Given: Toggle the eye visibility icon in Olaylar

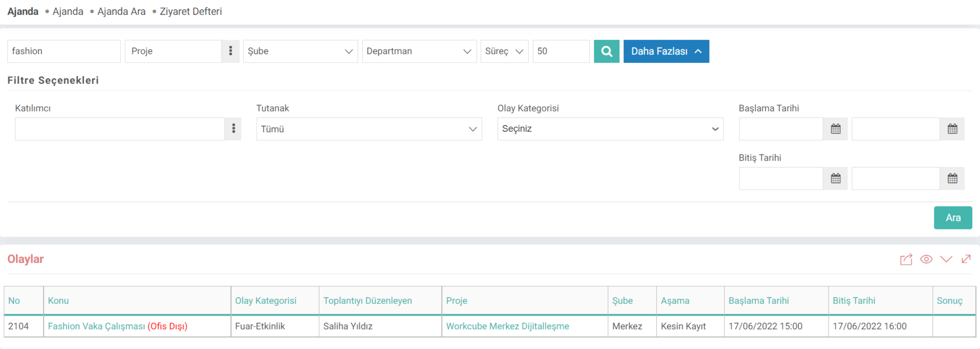Looking at the screenshot, I should (926, 259).
